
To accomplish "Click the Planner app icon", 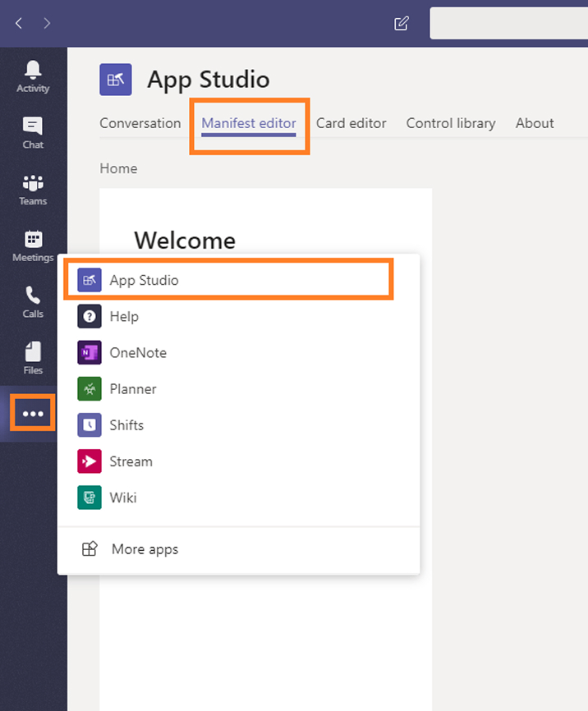I will click(90, 388).
